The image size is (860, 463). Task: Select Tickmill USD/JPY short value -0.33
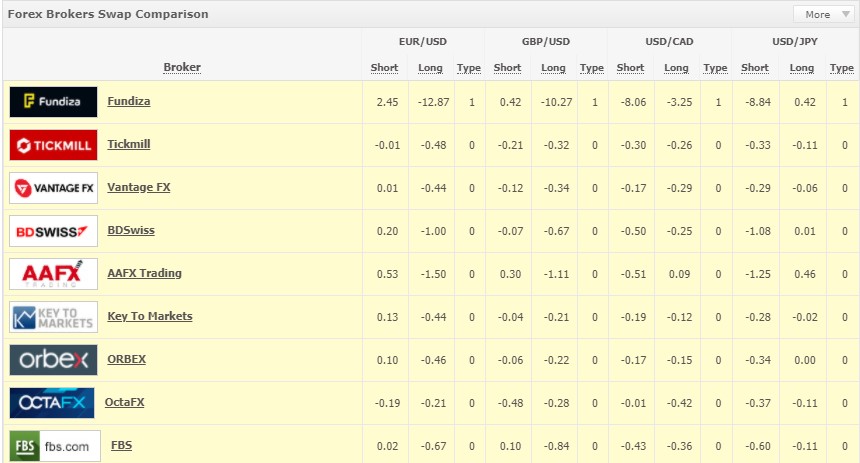pos(758,145)
